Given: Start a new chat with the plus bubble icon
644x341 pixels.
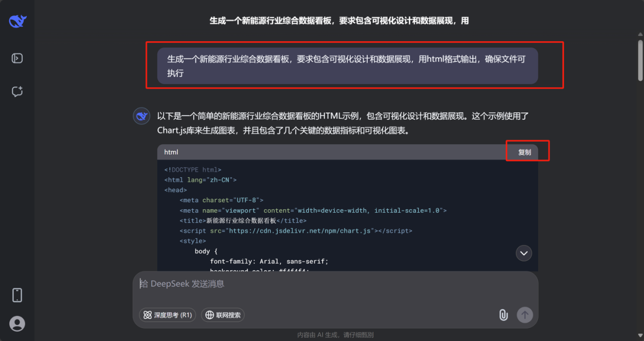Looking at the screenshot, I should point(17,91).
